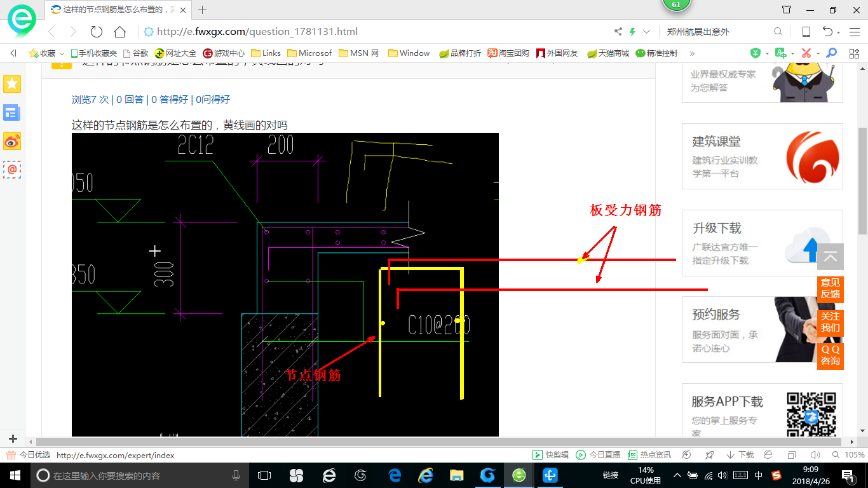Open a new tab with plus button

point(203,10)
